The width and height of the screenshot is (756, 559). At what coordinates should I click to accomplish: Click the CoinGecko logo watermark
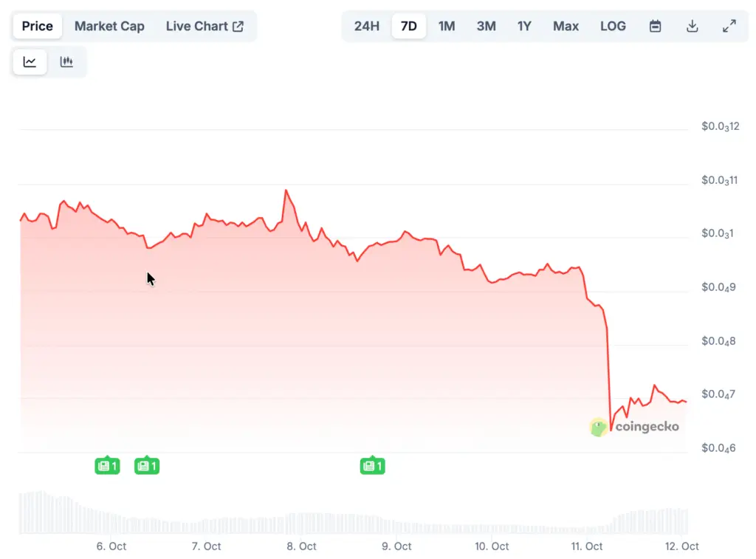pos(634,426)
